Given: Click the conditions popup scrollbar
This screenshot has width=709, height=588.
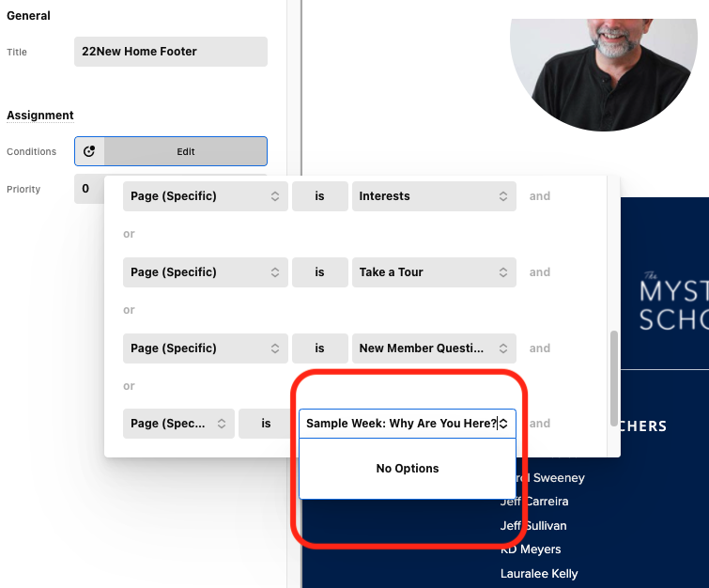Looking at the screenshot, I should coord(613,379).
